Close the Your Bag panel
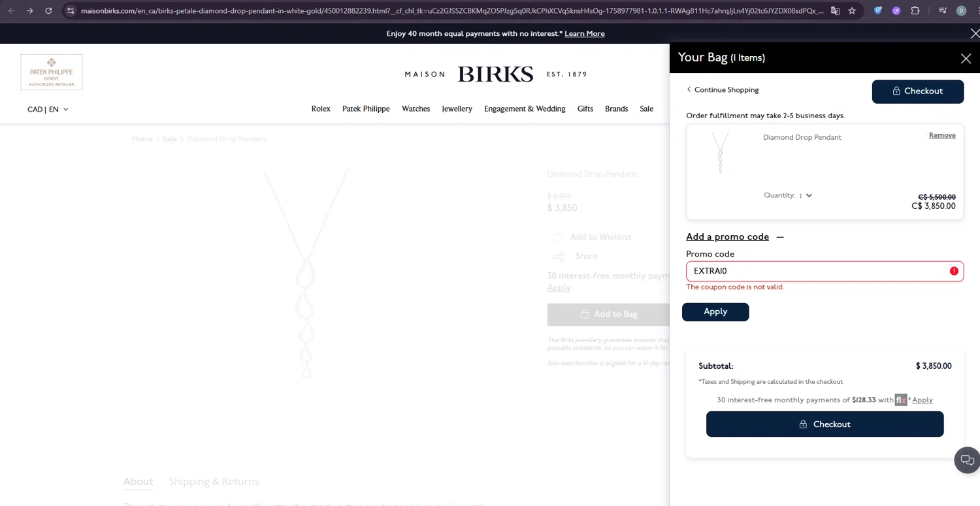 click(966, 59)
